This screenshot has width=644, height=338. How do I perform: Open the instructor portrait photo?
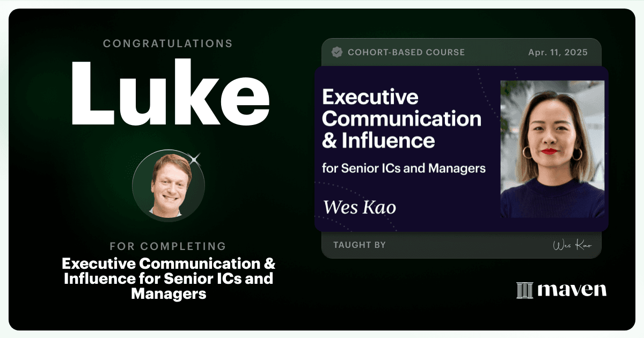pyautogui.click(x=553, y=149)
